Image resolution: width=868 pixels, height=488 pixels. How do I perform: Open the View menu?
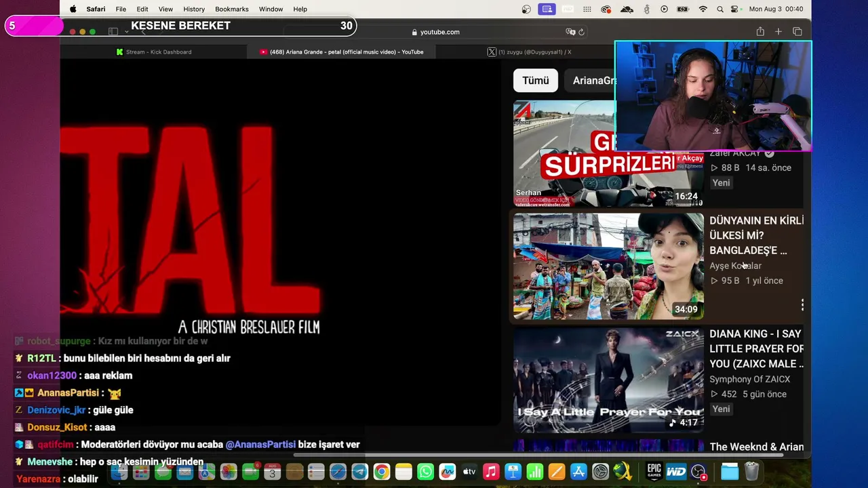pos(165,9)
